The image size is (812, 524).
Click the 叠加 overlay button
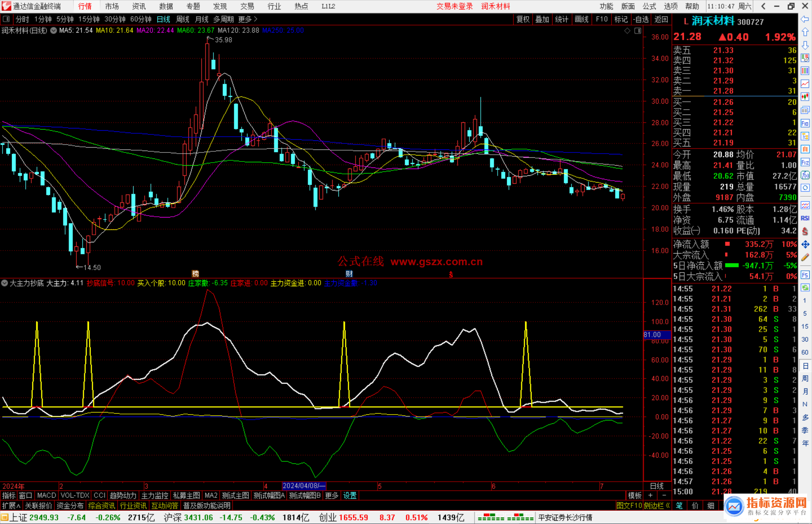542,19
